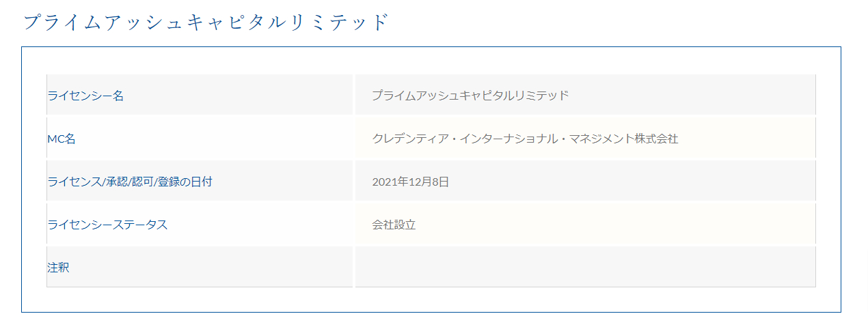Image resolution: width=868 pixels, height=329 pixels.
Task: Click ステータス in the licensee status label
Action: pyautogui.click(x=140, y=225)
